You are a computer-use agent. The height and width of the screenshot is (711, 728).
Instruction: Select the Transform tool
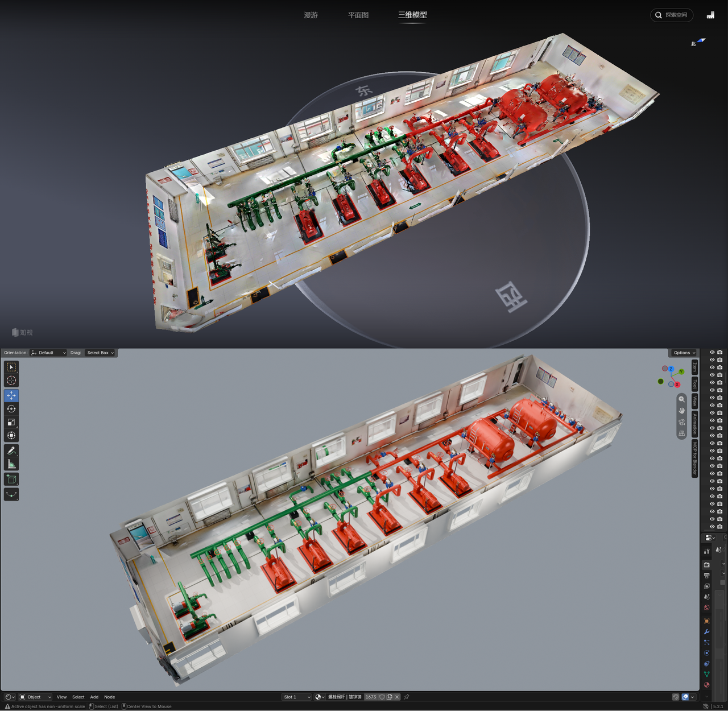point(11,436)
